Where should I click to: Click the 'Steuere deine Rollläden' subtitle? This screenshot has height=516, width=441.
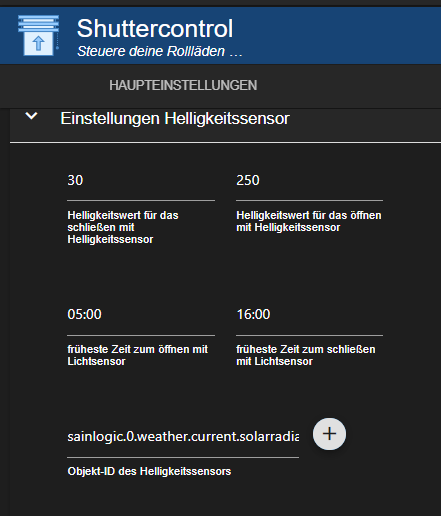(151, 51)
